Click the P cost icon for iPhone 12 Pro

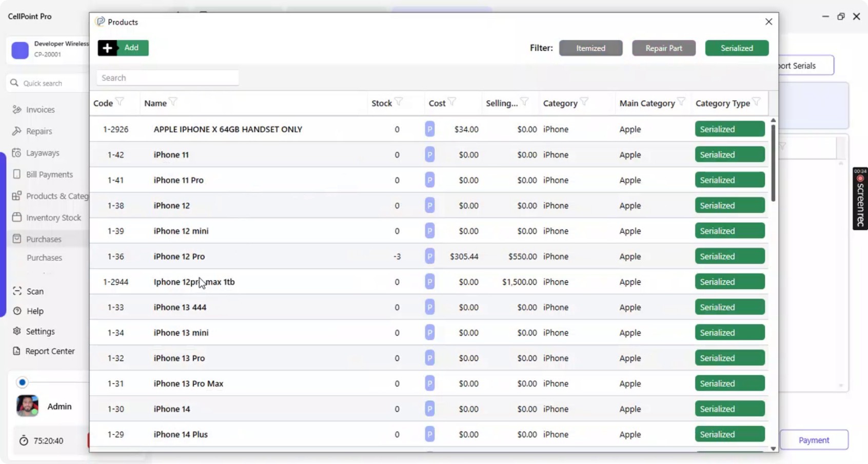[430, 256]
